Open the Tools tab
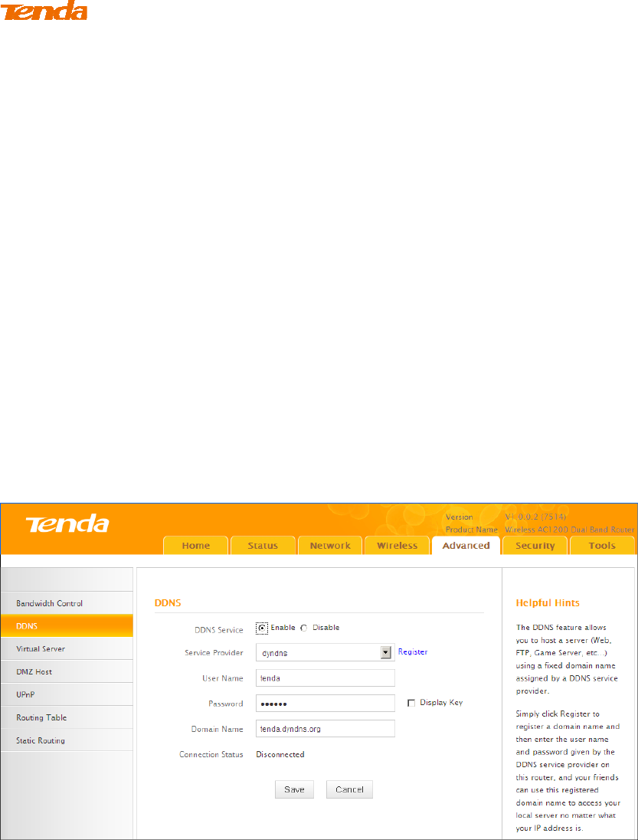 pyautogui.click(x=602, y=546)
